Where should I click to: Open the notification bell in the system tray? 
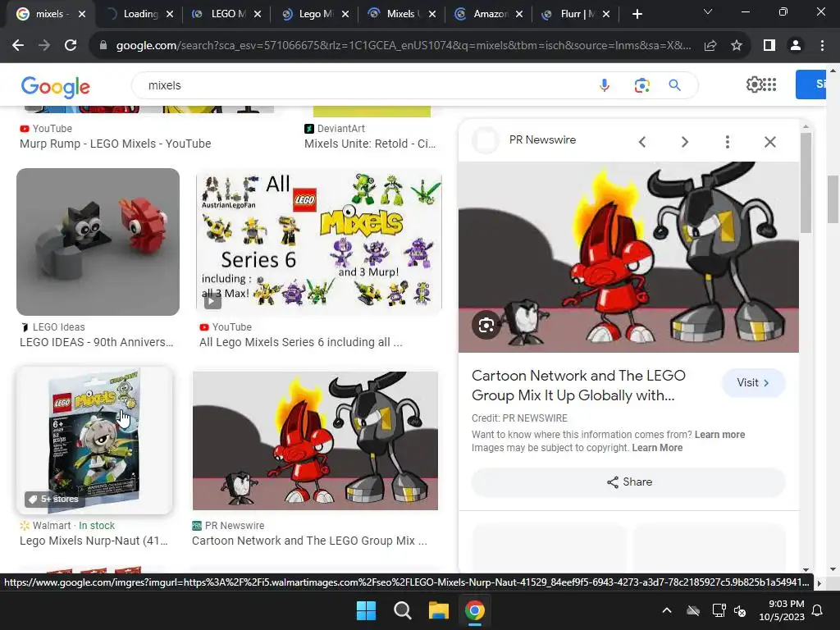click(818, 610)
